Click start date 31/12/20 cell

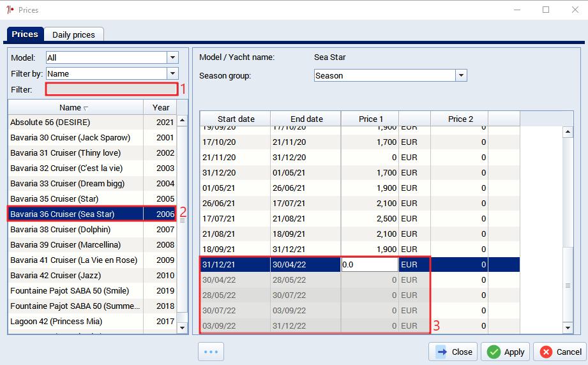pyautogui.click(x=235, y=173)
